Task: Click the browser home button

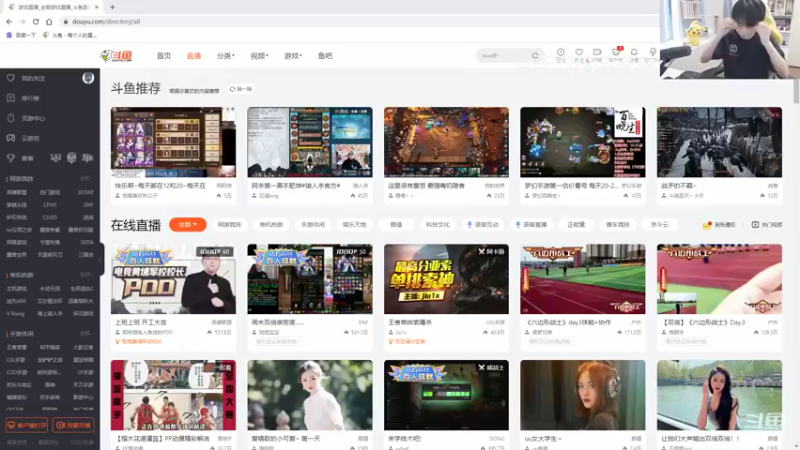Action: (49, 21)
